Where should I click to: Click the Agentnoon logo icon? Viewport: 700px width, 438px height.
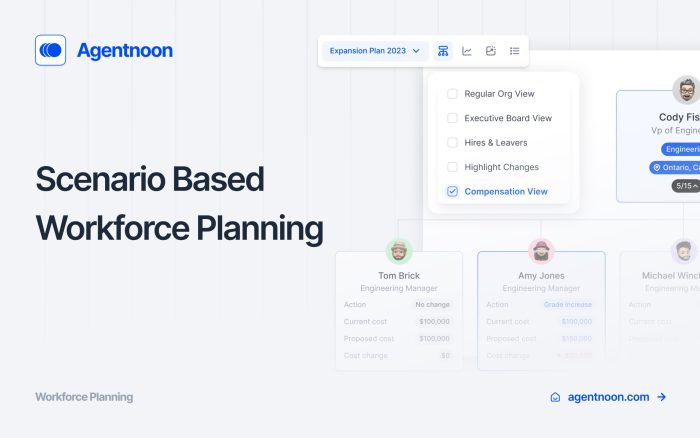(50, 50)
